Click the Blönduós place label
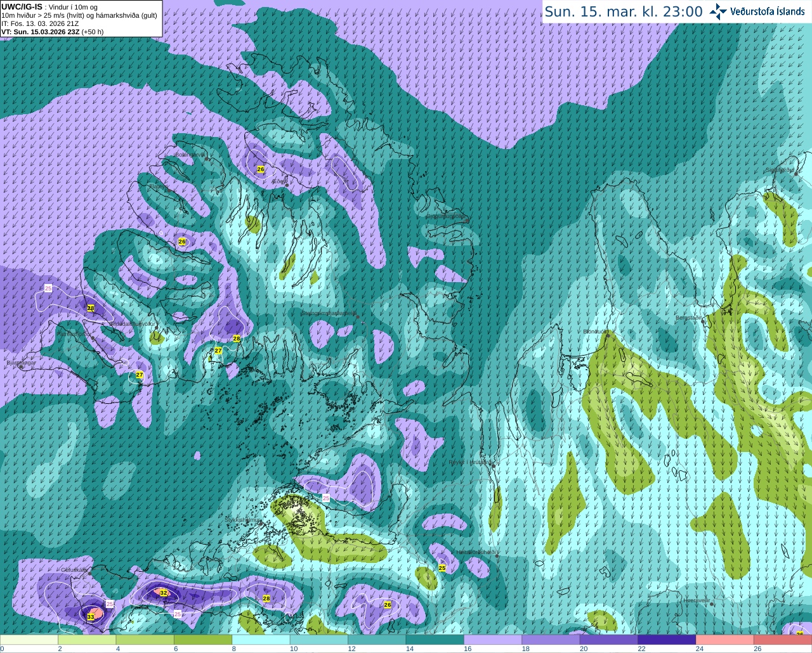This screenshot has height=653, width=812. click(595, 331)
